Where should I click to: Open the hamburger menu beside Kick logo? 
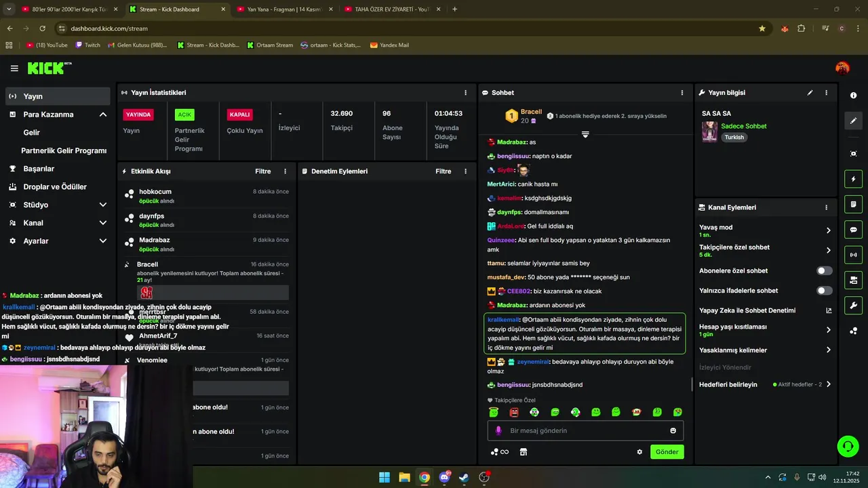point(14,68)
